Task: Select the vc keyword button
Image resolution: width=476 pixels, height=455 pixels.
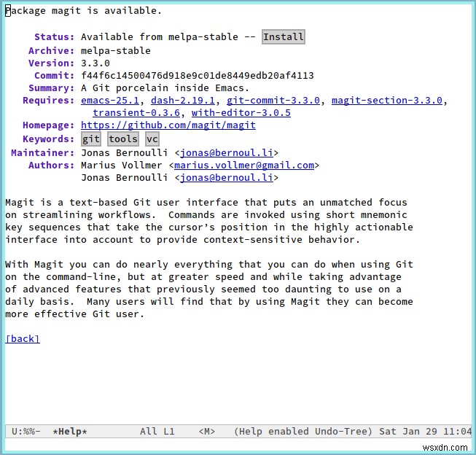Action: pos(152,139)
